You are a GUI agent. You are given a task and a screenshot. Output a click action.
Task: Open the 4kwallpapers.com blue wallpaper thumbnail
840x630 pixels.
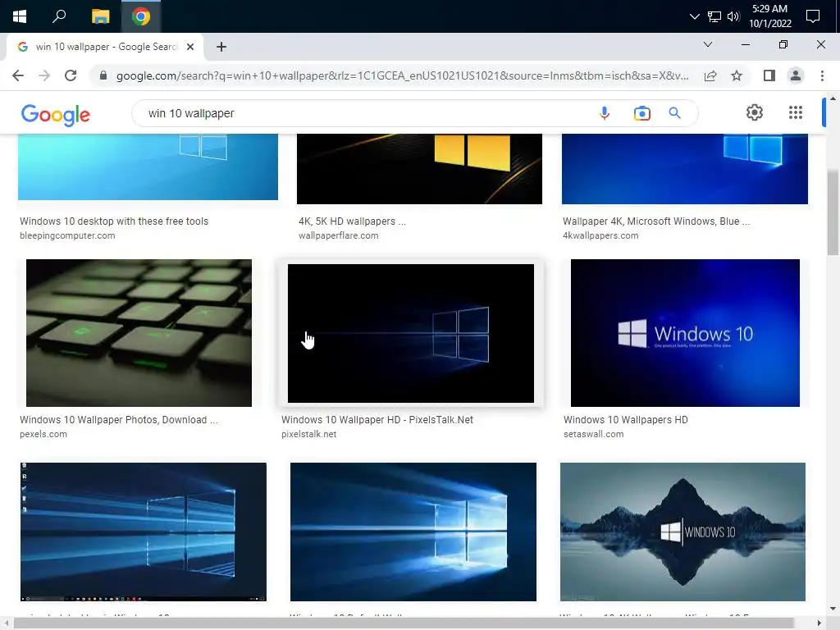(685, 169)
